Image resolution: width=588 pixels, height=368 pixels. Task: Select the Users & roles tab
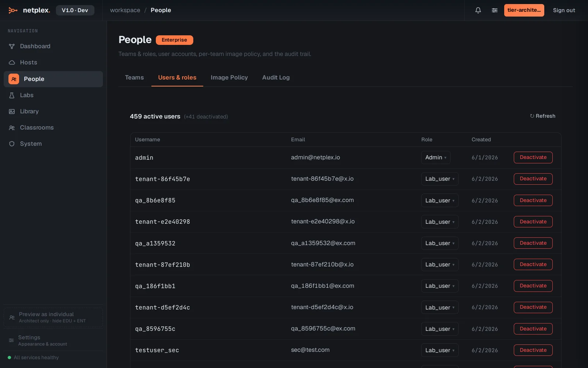[177, 78]
